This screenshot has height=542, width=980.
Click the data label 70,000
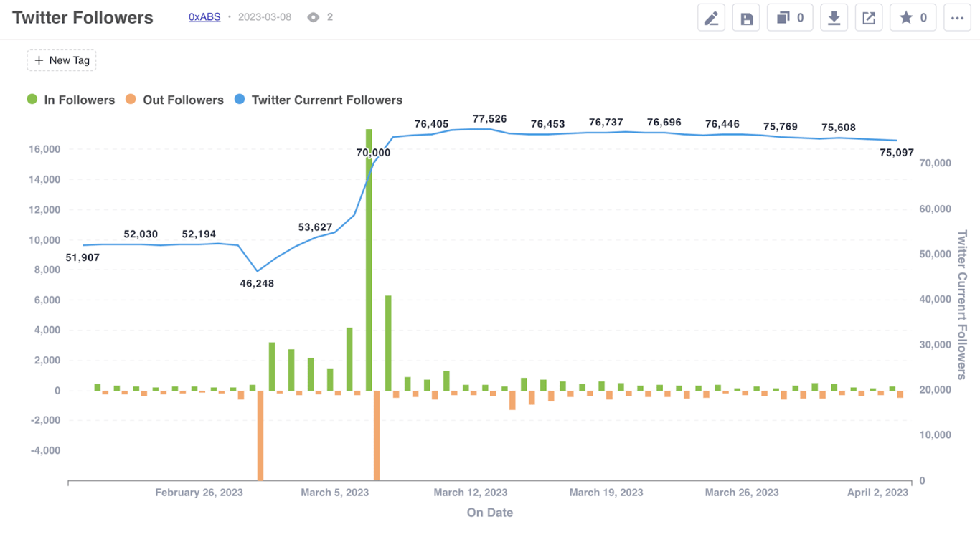pyautogui.click(x=373, y=153)
